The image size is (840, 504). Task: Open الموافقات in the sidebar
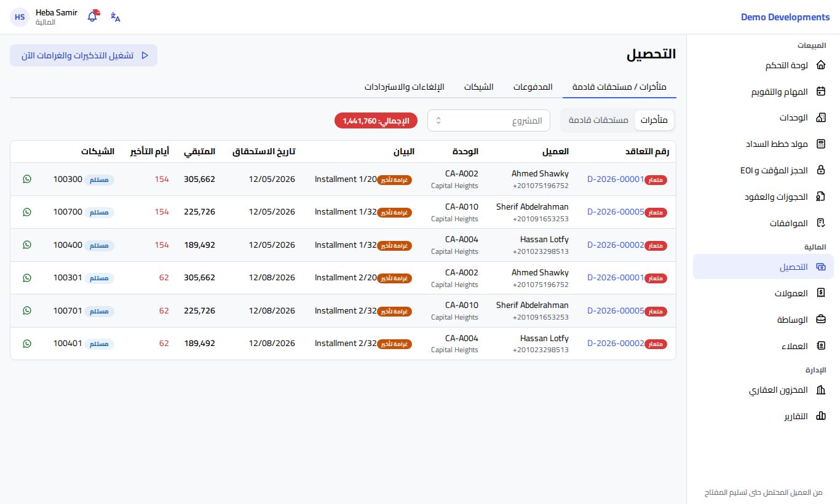(x=763, y=223)
